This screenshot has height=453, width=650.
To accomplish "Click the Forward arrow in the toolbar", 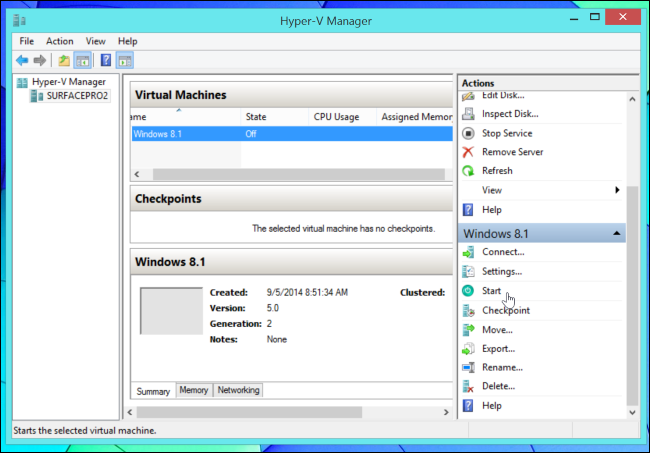I will tap(40, 60).
